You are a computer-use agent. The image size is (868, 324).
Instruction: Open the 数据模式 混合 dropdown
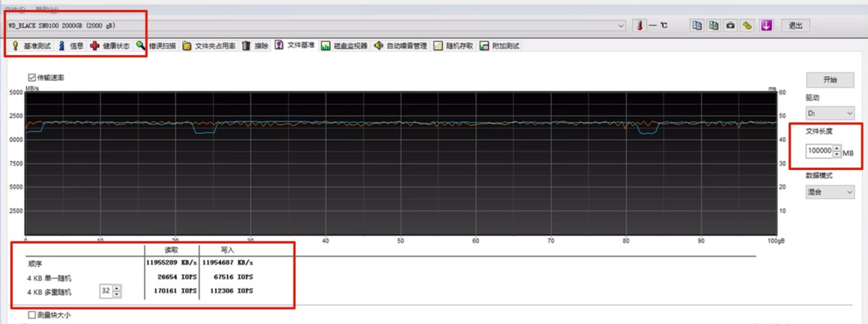pyautogui.click(x=830, y=192)
